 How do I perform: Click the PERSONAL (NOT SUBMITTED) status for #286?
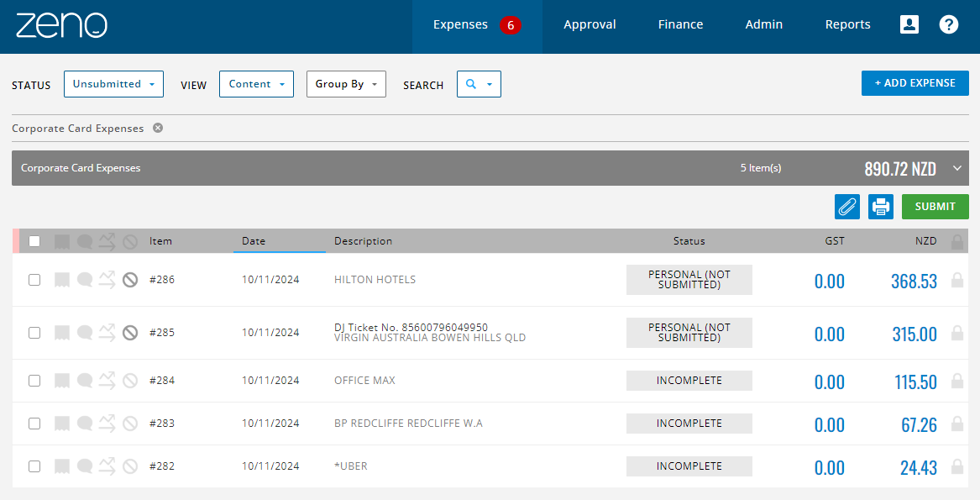coord(689,280)
